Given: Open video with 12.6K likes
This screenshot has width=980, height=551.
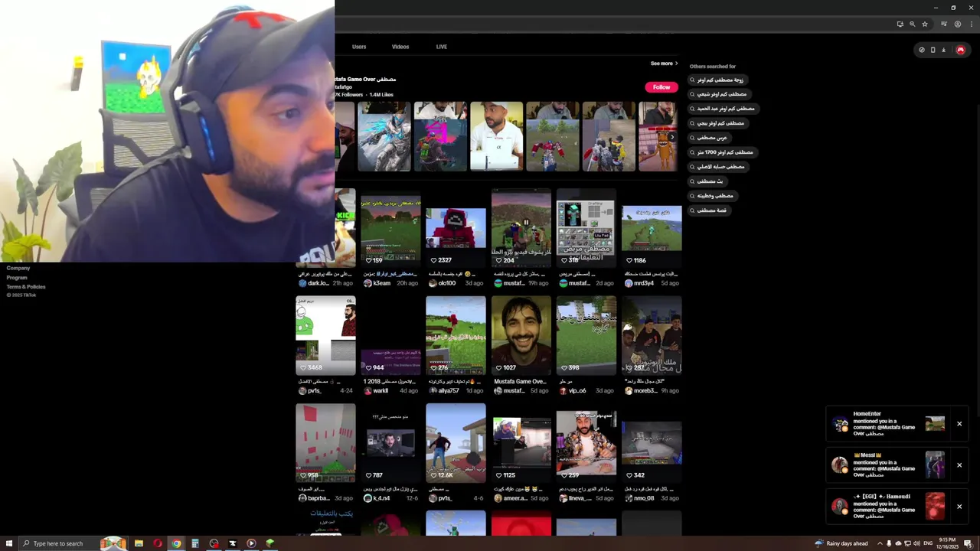Looking at the screenshot, I should point(456,442).
